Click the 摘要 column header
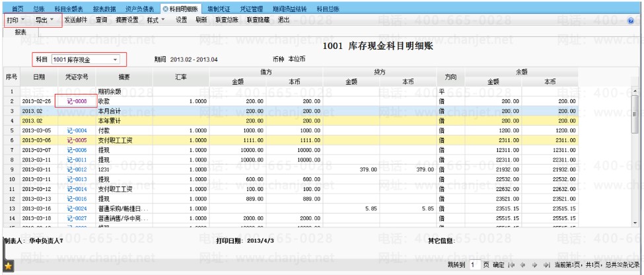Image resolution: width=644 pixels, height=275 pixels. (124, 77)
